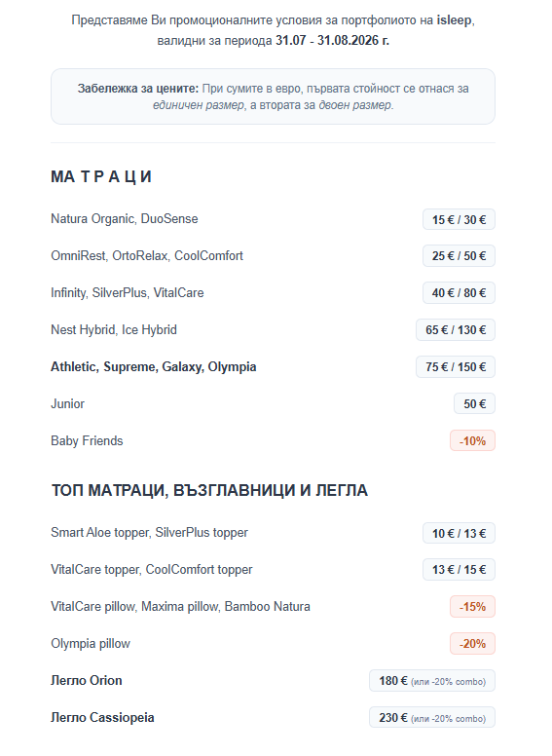Select Junior 50 € price badge
The width and height of the screenshot is (552, 756).
point(474,403)
